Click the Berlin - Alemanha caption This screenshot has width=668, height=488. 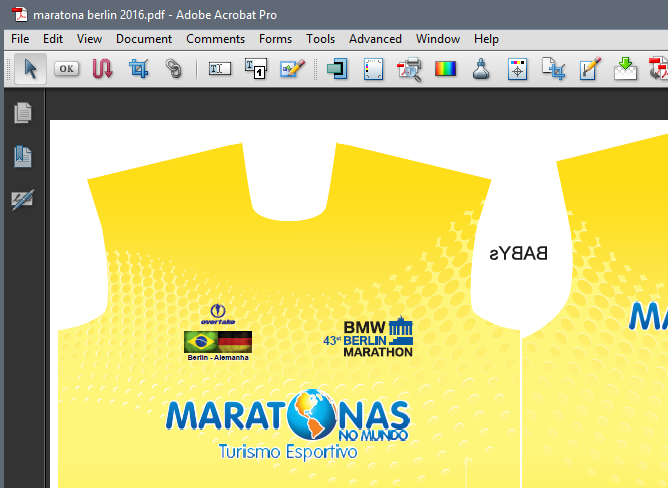(x=218, y=358)
